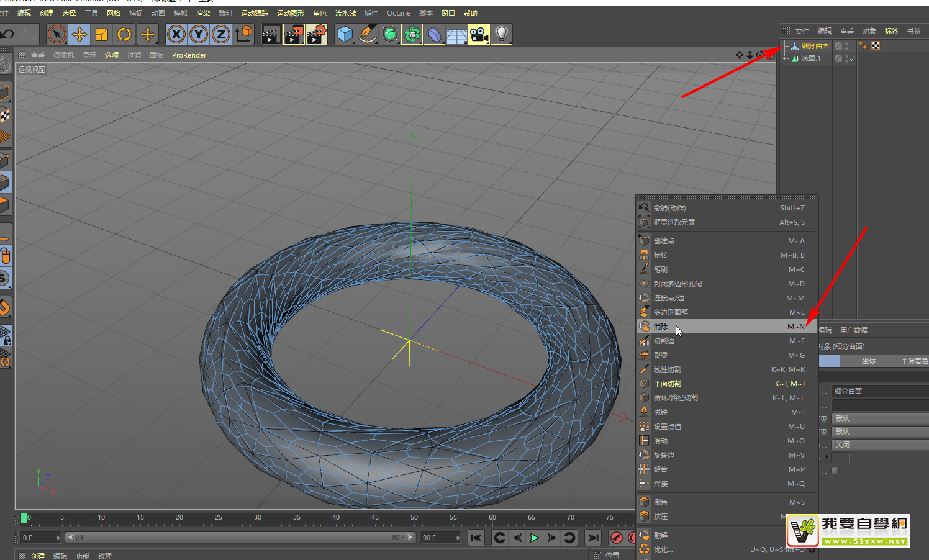Switch to the 坐标 attributes tab
Screen dimensions: 929x560
click(x=869, y=361)
